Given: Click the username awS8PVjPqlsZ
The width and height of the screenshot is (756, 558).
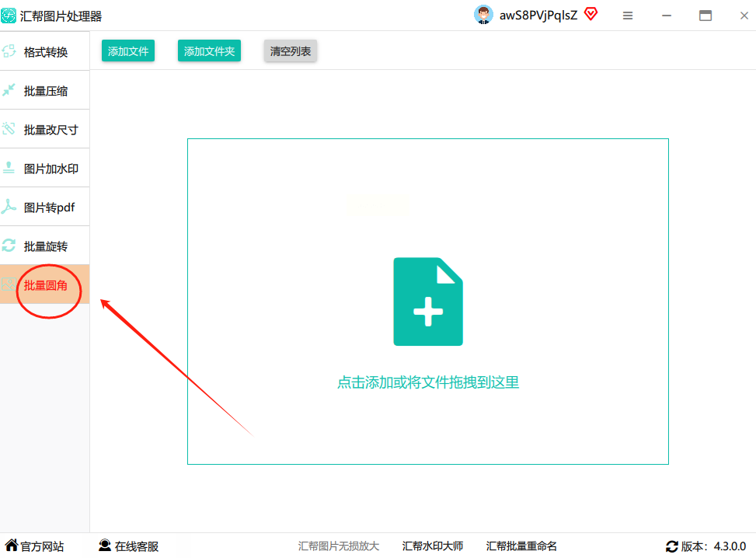Looking at the screenshot, I should [538, 16].
